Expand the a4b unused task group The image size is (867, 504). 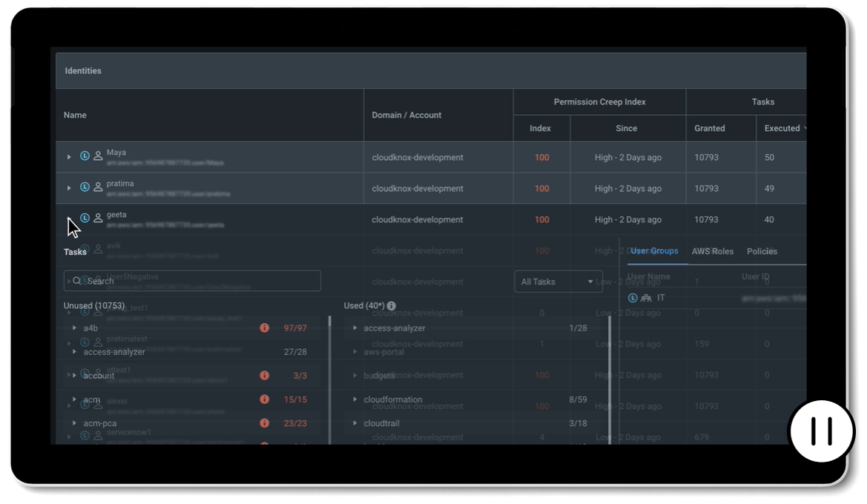[74, 328]
